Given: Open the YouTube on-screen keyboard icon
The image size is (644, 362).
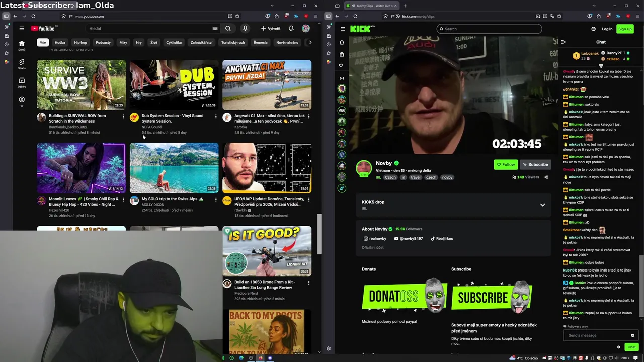Looking at the screenshot, I should point(215,29).
